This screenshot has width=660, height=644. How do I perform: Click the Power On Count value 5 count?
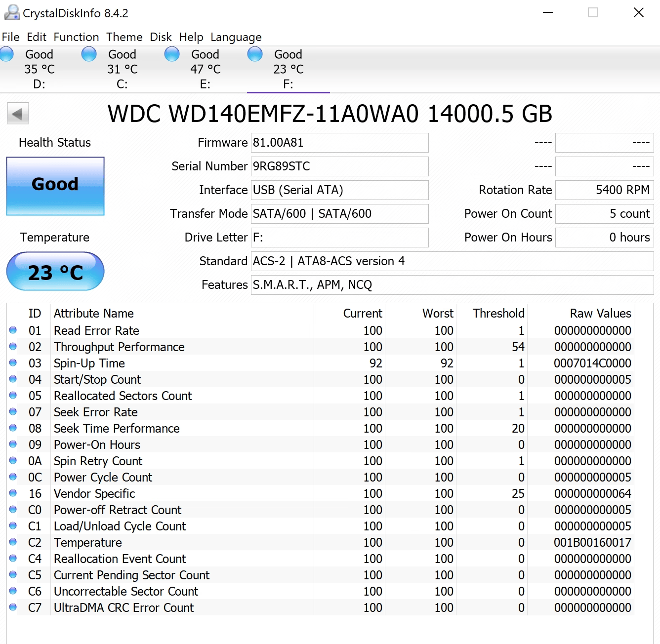(x=605, y=214)
